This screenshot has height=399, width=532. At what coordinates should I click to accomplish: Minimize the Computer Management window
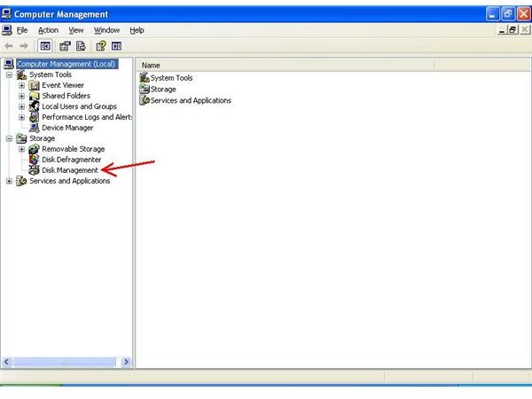[492, 14]
